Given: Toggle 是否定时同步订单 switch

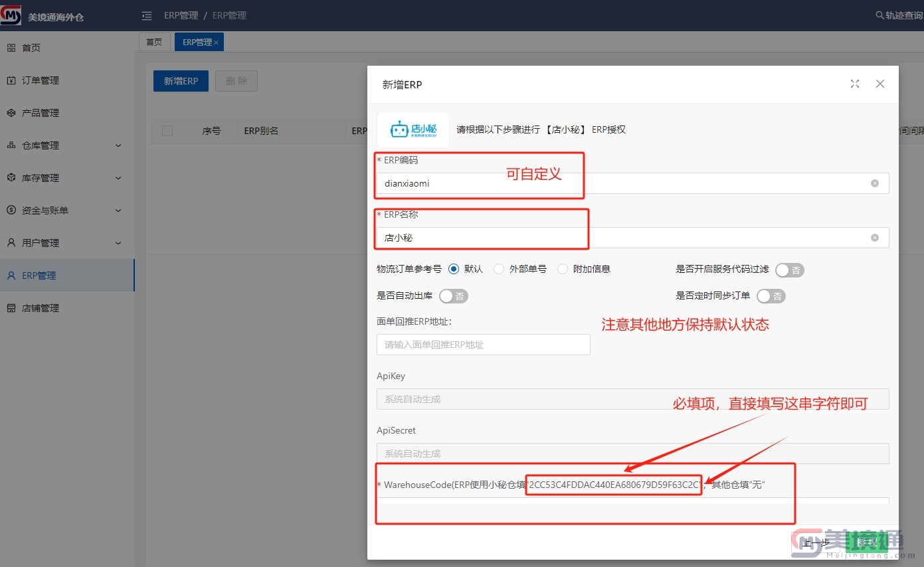Looking at the screenshot, I should [x=771, y=296].
